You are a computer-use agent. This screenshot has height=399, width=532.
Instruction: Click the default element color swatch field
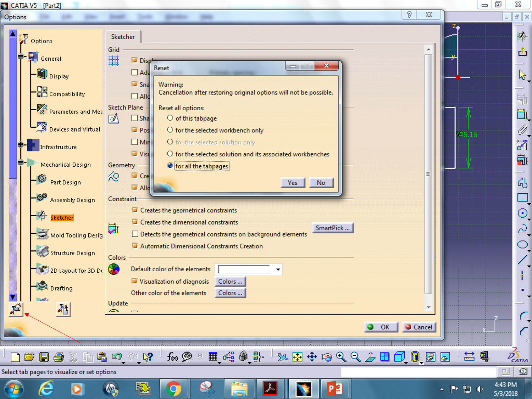coord(245,269)
